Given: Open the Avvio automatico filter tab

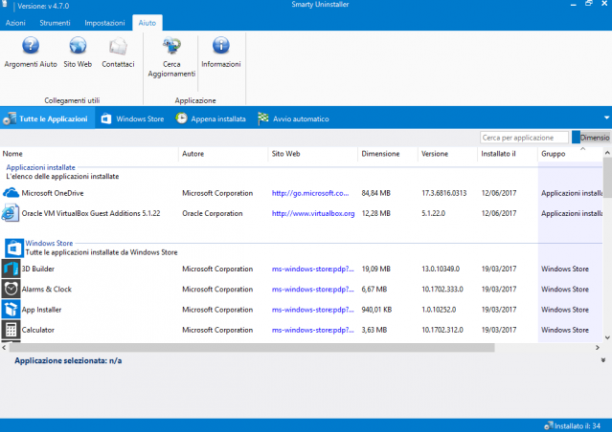Looking at the screenshot, I should [294, 119].
